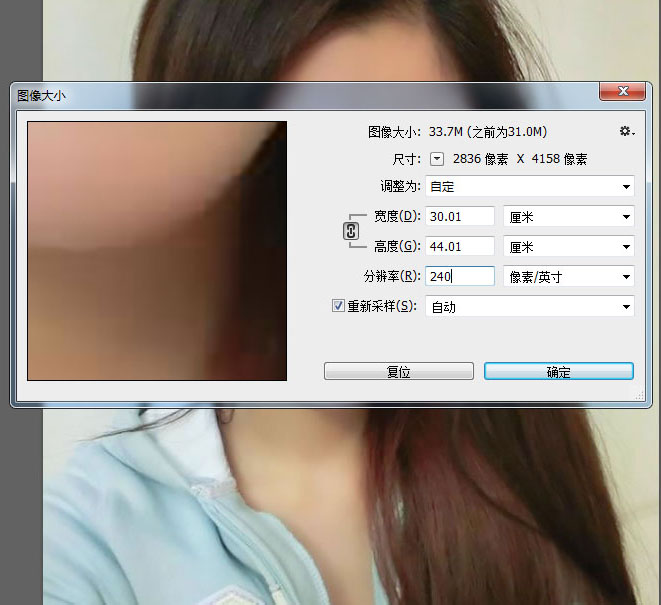This screenshot has width=661, height=605.
Task: Click the 调整为 label
Action: coord(400,186)
